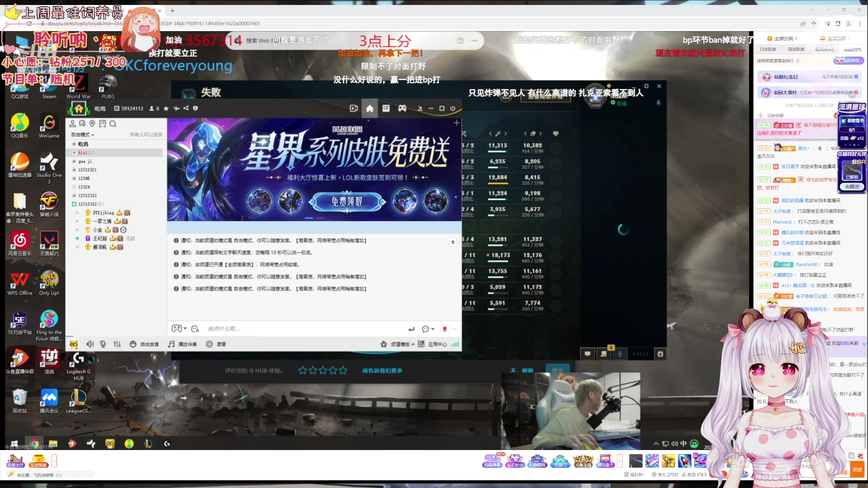Open the bulletin note icon above channel list

pos(103,123)
